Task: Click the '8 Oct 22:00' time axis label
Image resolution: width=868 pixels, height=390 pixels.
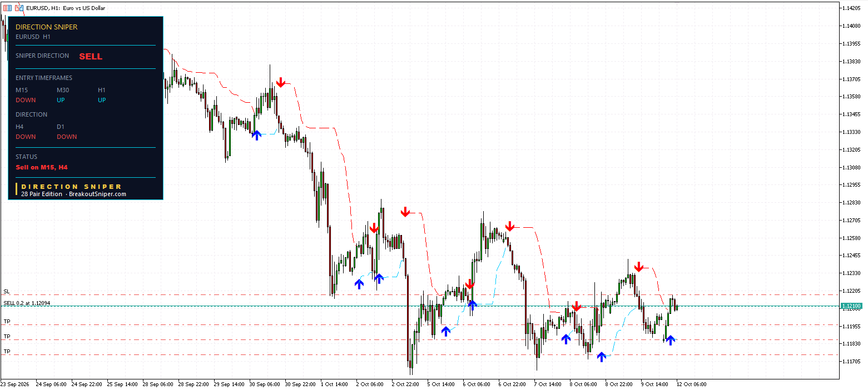Action: tap(619, 384)
